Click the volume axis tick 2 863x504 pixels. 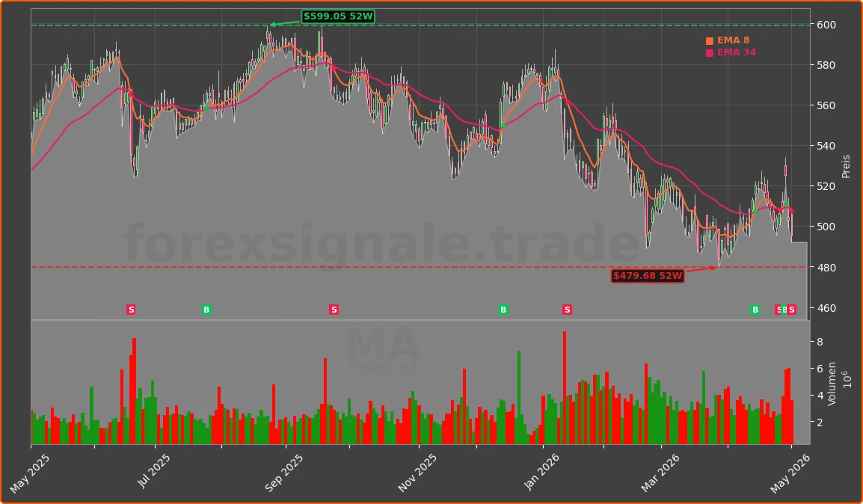click(x=820, y=422)
